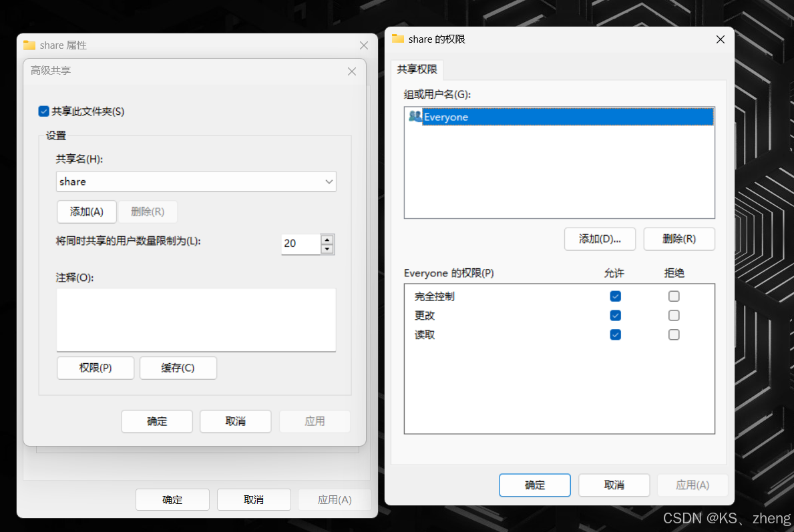Decrease the user limit with the down arrow
Viewport: 794px width, 532px height.
(x=327, y=249)
